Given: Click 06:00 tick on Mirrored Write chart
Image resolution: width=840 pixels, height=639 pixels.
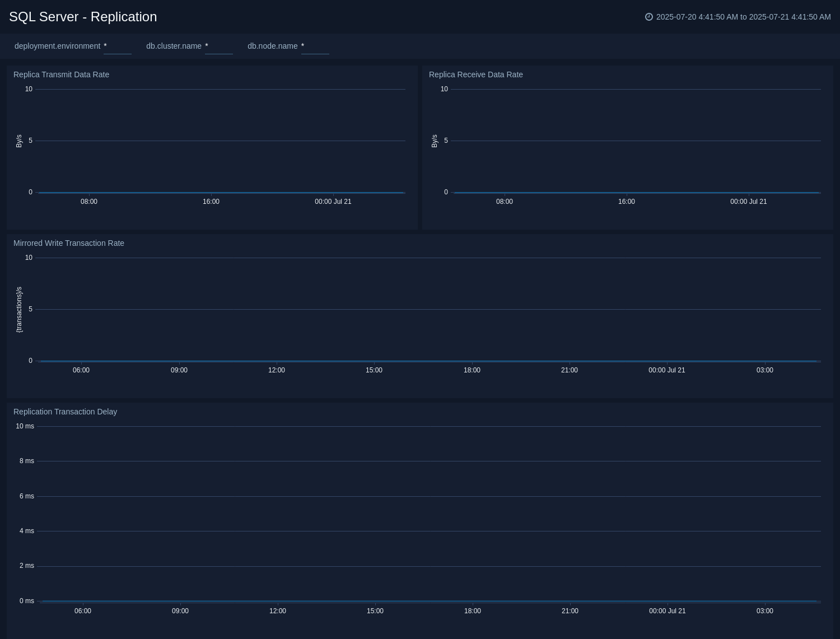Looking at the screenshot, I should pos(81,370).
